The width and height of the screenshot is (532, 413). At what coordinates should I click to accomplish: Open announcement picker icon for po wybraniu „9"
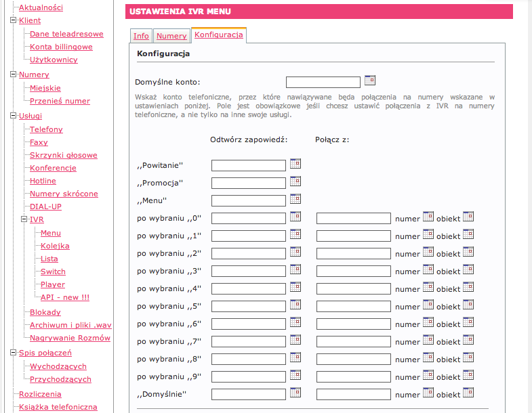(x=295, y=375)
